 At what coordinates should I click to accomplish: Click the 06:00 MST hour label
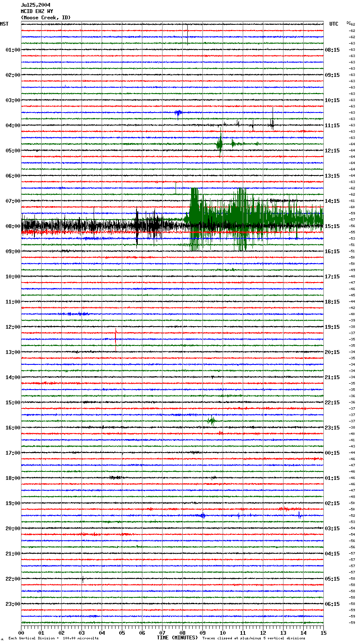13,176
